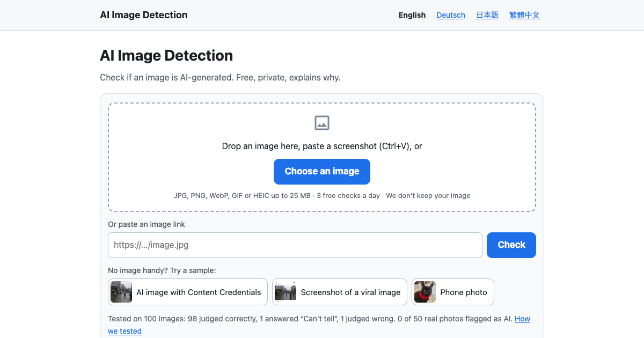Click the 'No image handy? Try a sample:' text
644x338 pixels.
(x=162, y=270)
